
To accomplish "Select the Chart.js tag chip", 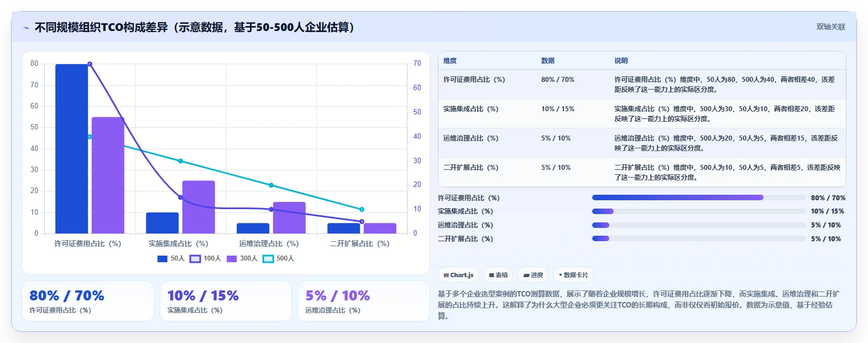I will pos(458,275).
